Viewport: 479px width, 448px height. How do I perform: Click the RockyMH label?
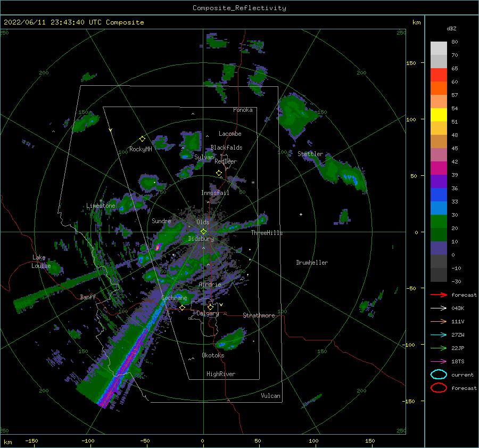click(141, 149)
